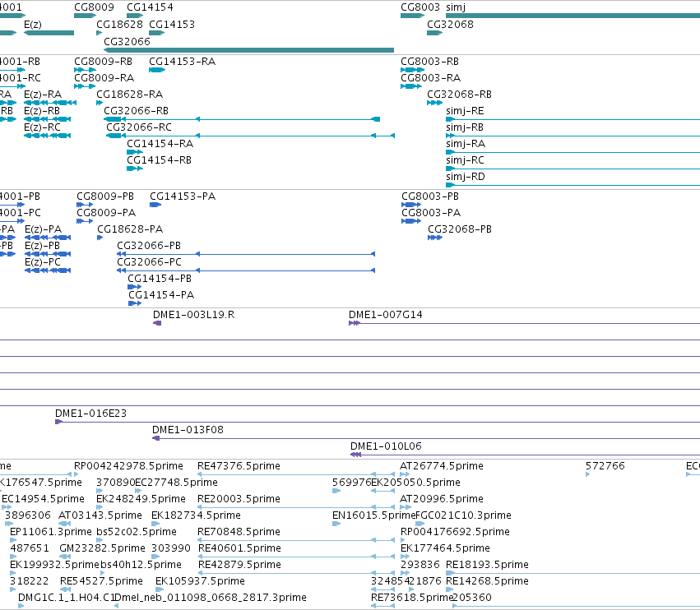
Task: Select EST RE70848.5prime
Action: (239, 533)
